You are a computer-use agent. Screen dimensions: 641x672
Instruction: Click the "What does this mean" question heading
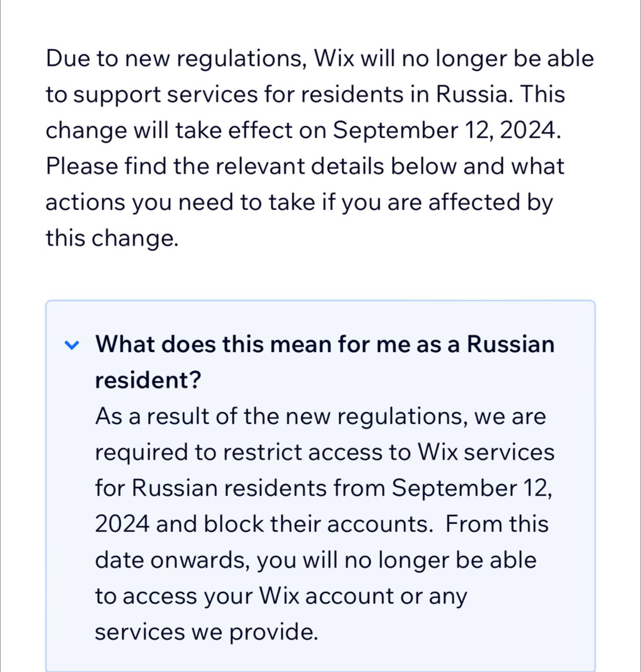[x=324, y=344]
